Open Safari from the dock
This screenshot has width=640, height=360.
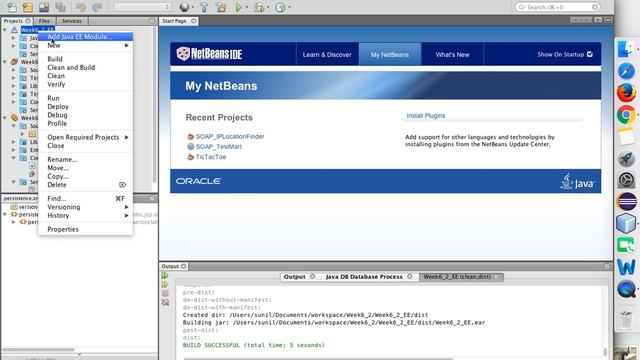tap(626, 71)
